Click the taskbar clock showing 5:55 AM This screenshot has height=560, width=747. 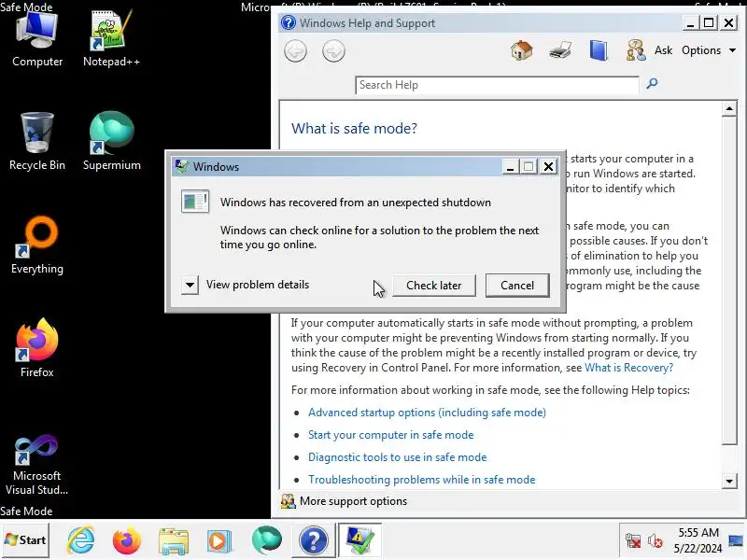(x=698, y=540)
